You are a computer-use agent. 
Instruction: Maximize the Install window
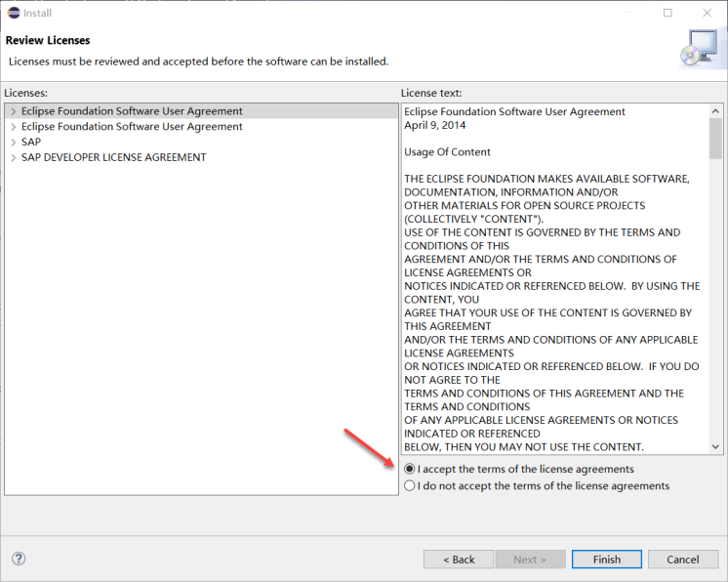667,13
